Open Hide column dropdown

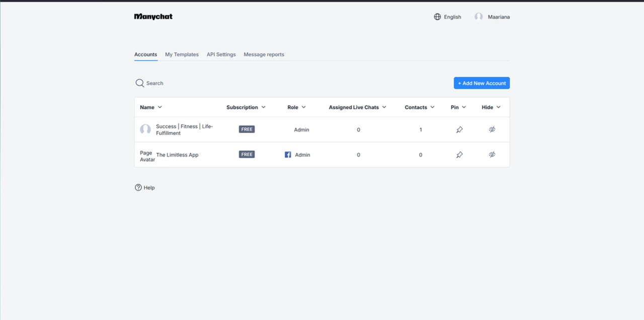(x=499, y=107)
